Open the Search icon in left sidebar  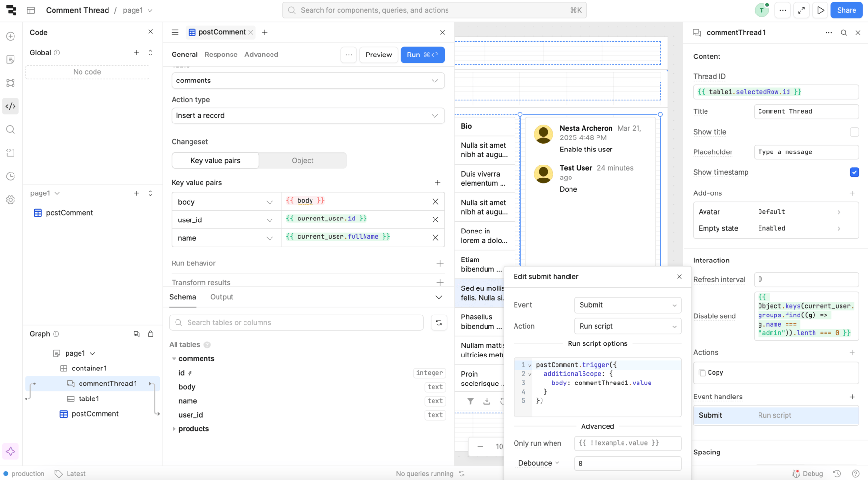click(x=11, y=129)
